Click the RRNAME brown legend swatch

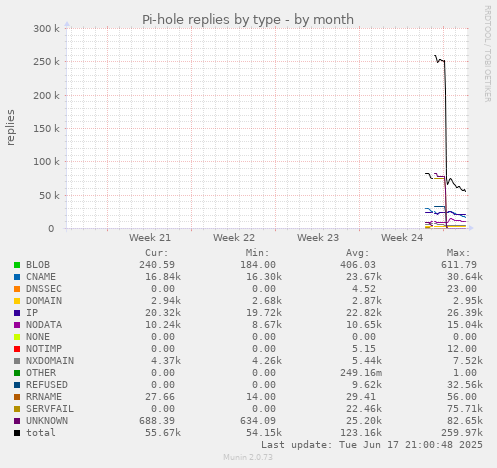tap(17, 397)
